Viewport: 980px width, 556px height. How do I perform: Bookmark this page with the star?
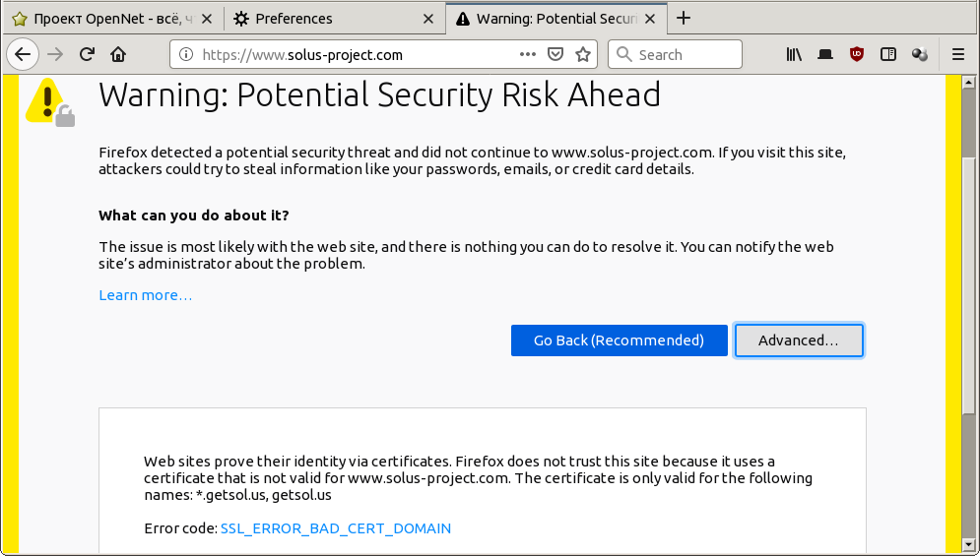coord(583,55)
